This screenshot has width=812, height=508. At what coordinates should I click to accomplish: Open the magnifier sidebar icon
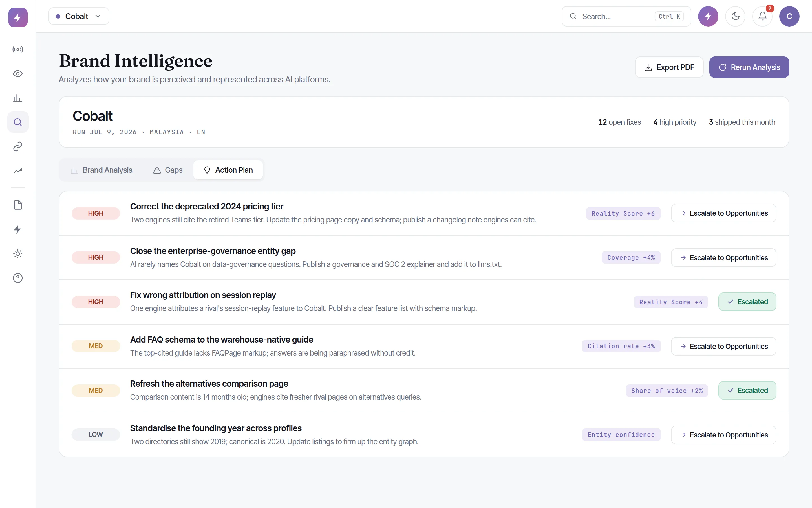18,122
